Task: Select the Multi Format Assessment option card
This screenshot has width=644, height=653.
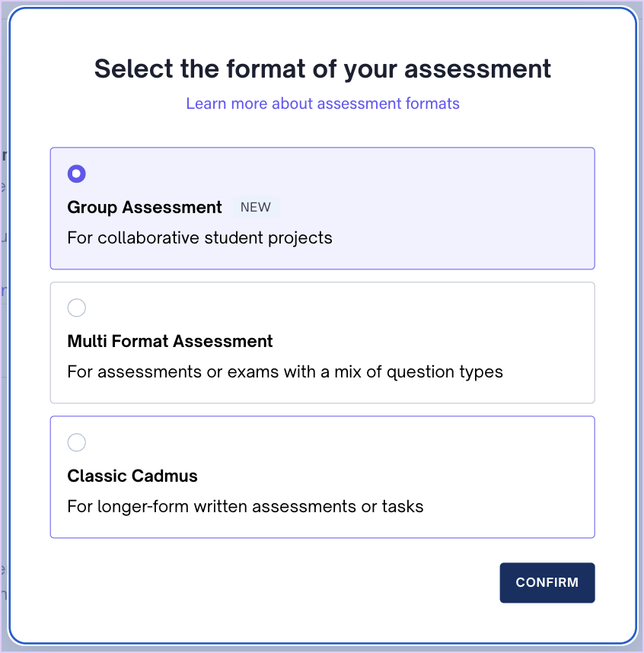Action: point(322,342)
